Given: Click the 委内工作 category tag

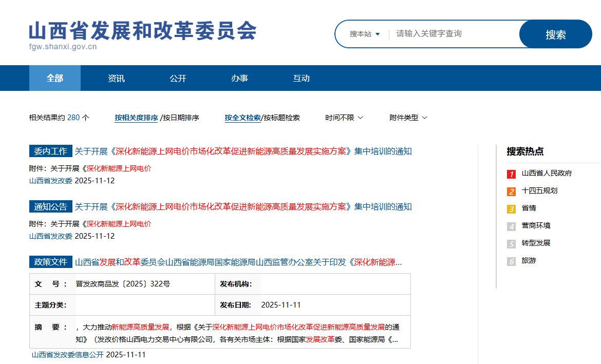Looking at the screenshot, I should [50, 151].
